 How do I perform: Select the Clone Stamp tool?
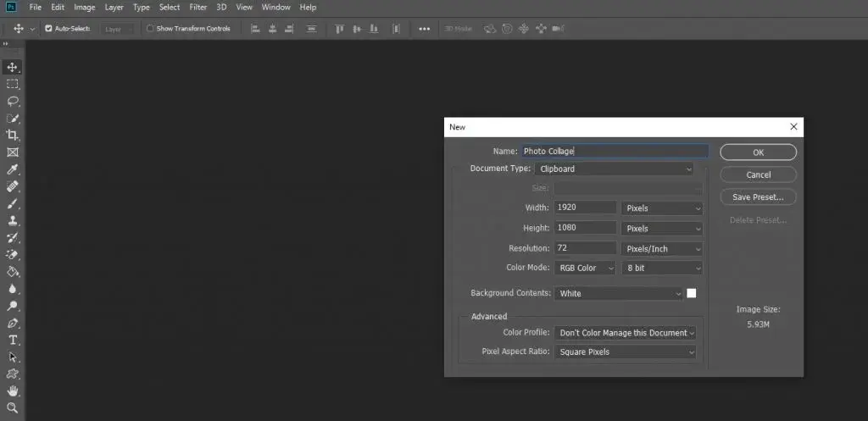tap(12, 221)
